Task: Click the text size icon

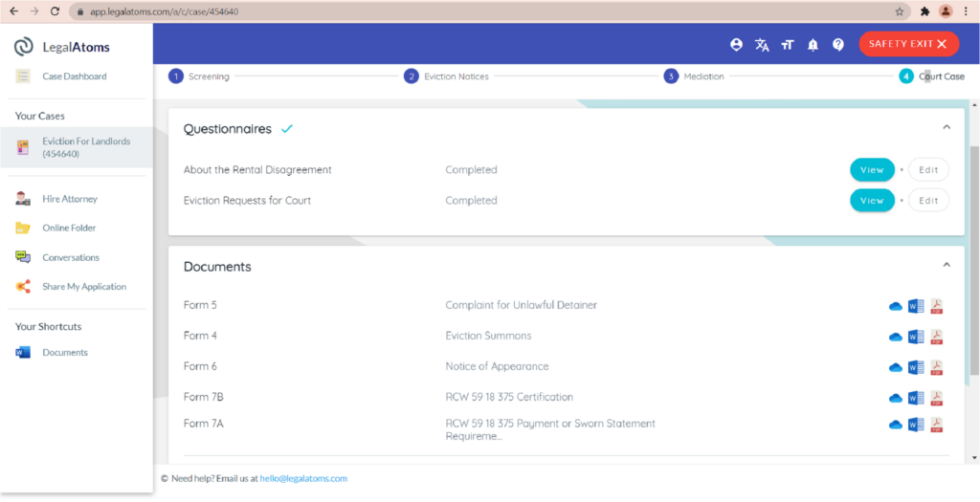Action: point(788,45)
